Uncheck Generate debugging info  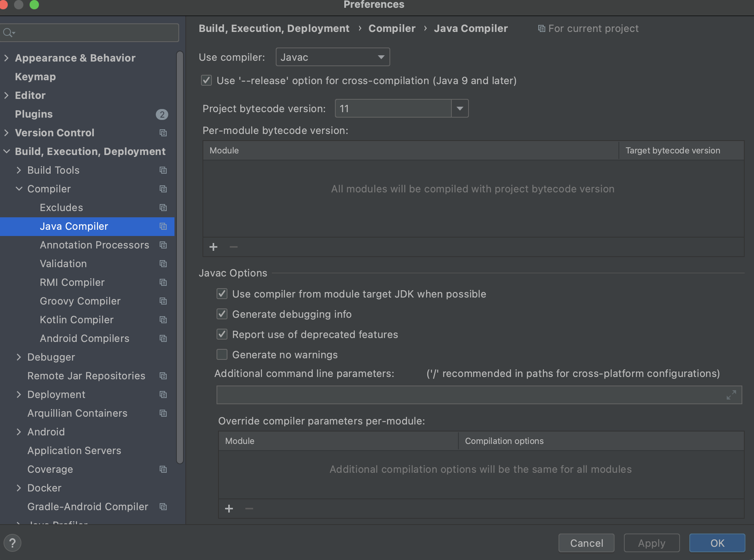click(222, 314)
